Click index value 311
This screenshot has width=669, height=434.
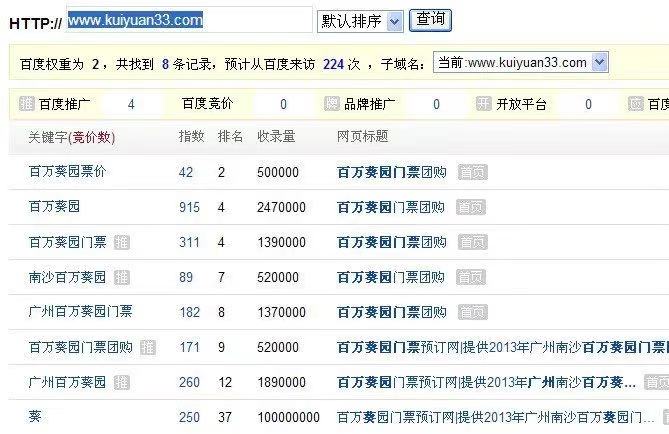(x=189, y=242)
